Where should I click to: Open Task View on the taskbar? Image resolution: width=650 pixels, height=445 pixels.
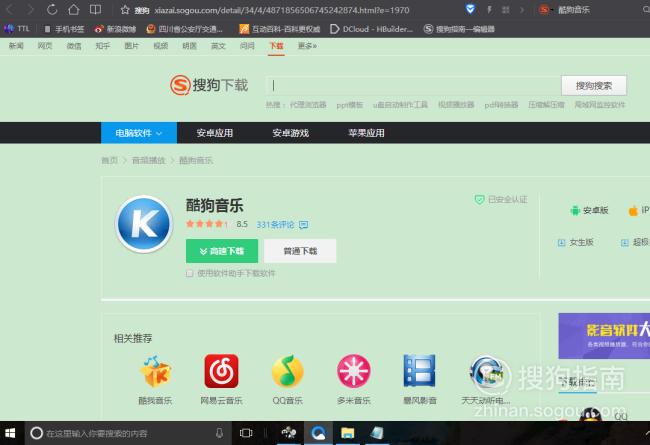coord(246,433)
